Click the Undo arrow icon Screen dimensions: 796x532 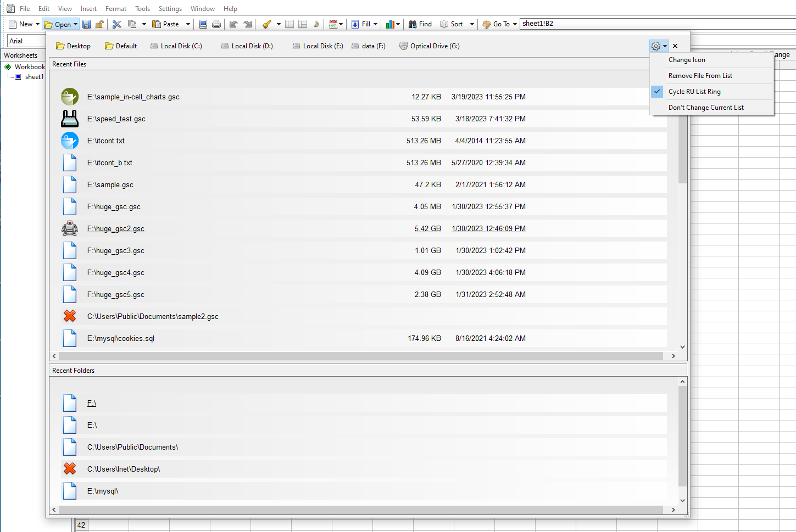[233, 24]
